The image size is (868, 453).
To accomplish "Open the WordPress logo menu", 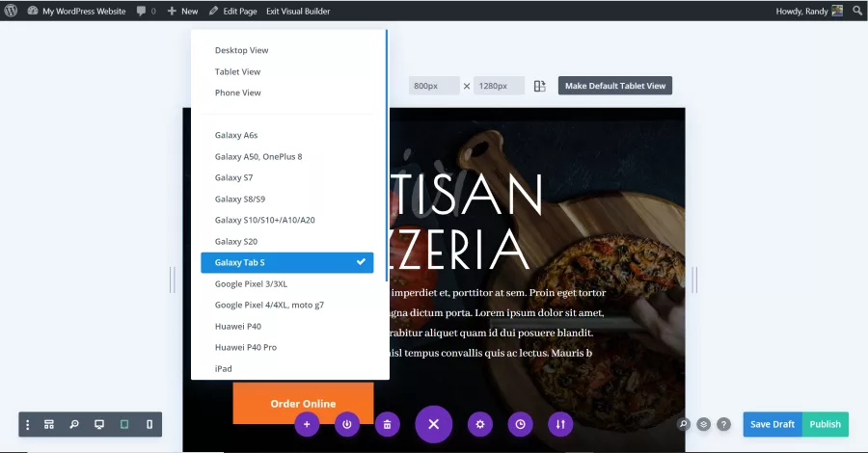I will tap(11, 11).
